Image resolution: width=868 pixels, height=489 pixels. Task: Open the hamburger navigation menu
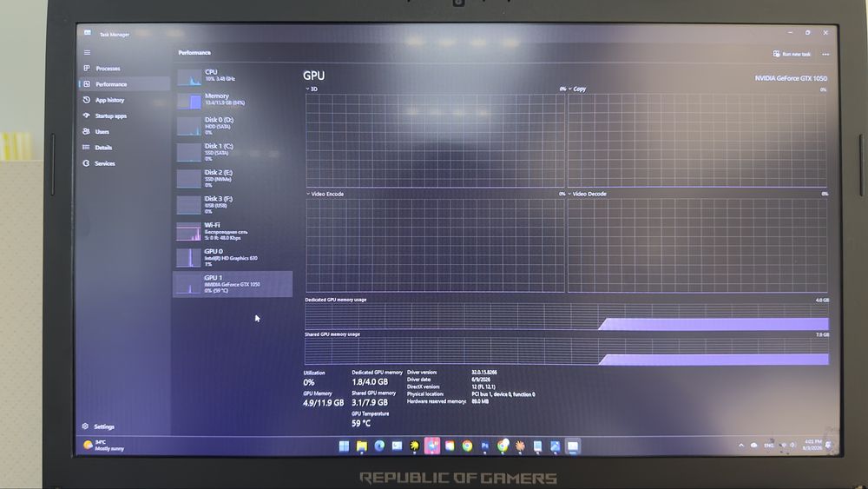coord(87,53)
